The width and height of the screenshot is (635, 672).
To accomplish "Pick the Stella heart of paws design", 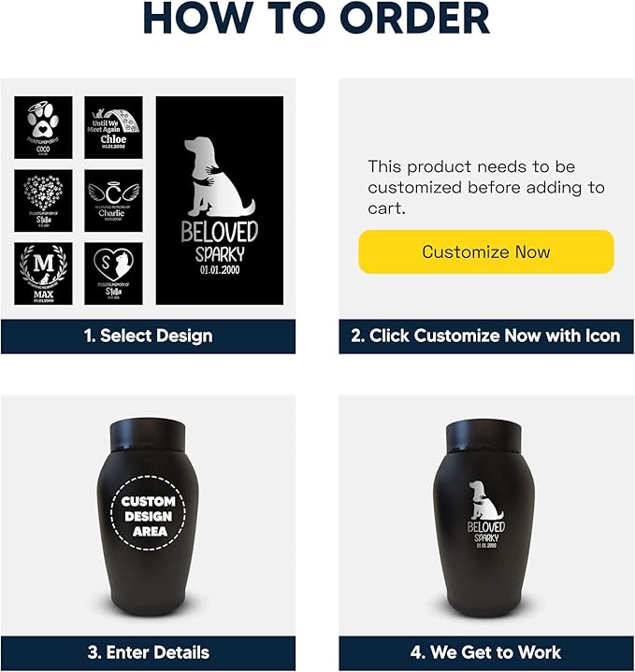I will (43, 201).
